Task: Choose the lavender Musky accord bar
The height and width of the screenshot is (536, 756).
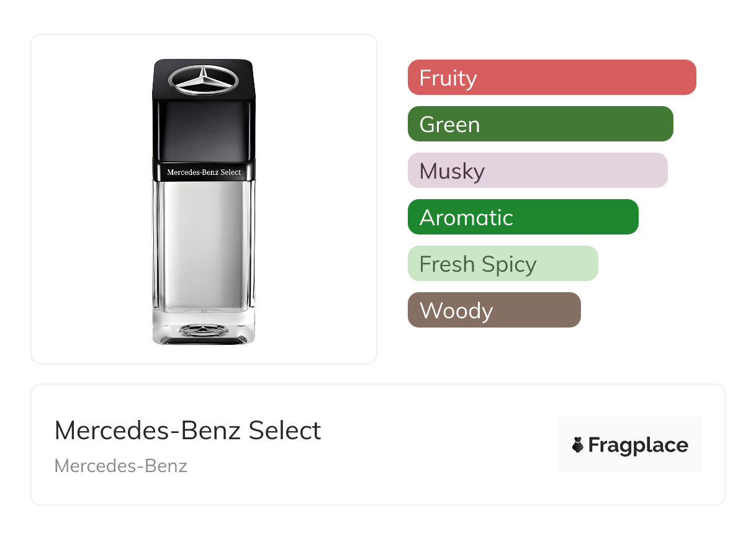Action: [x=538, y=171]
